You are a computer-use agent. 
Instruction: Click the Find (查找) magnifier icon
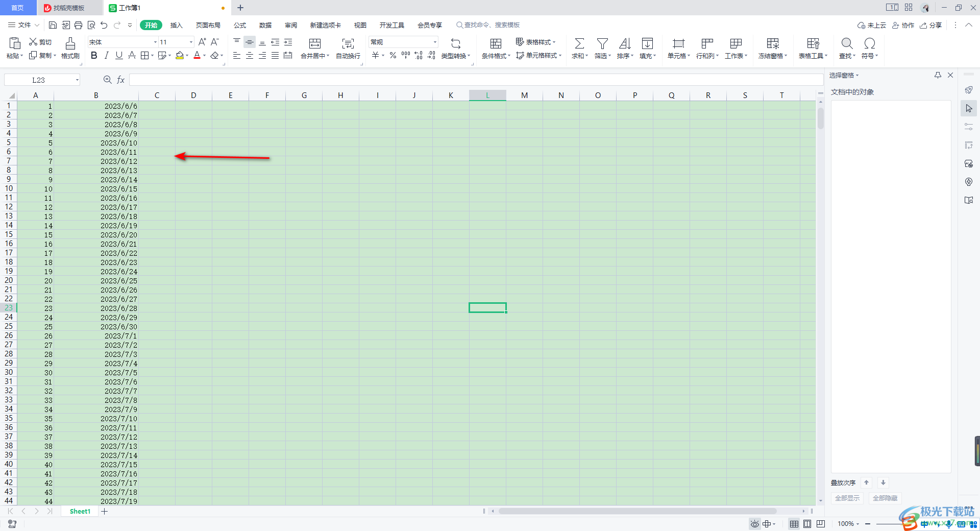(847, 43)
